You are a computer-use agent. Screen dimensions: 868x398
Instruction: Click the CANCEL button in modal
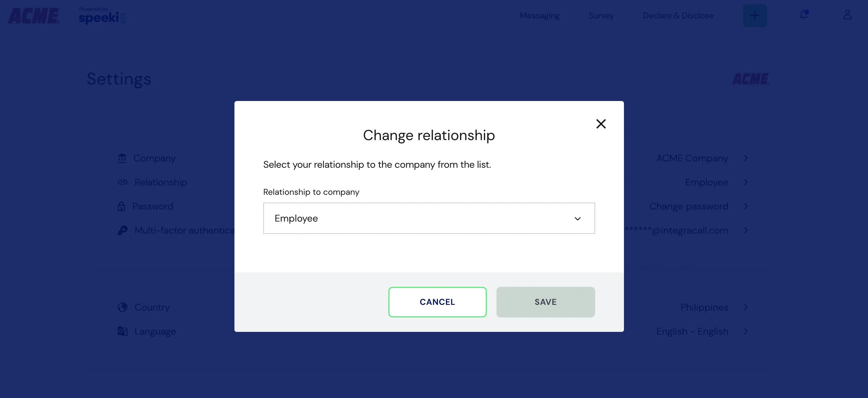pos(437,302)
